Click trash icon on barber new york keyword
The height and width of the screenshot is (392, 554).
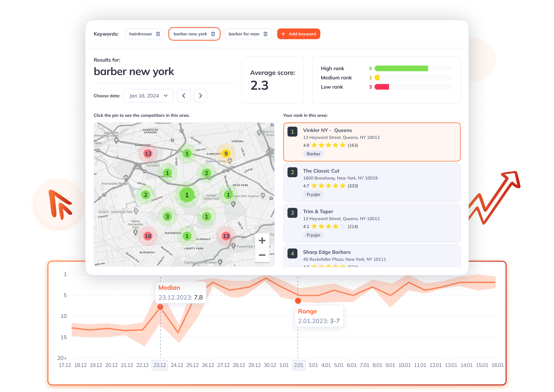coord(213,34)
